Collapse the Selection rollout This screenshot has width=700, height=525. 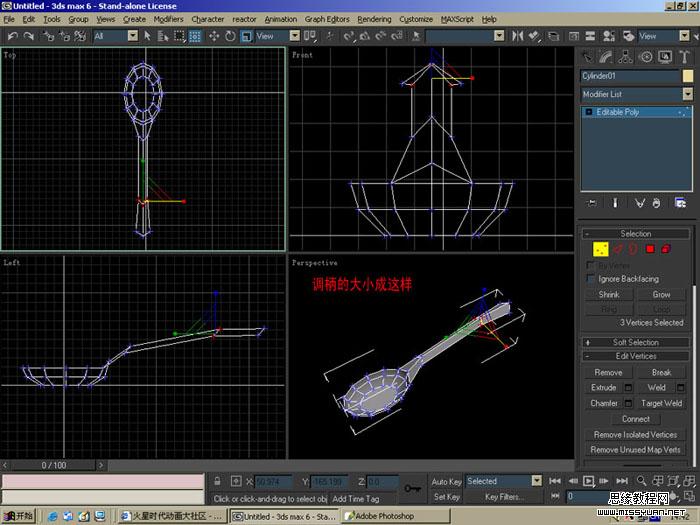pos(636,233)
